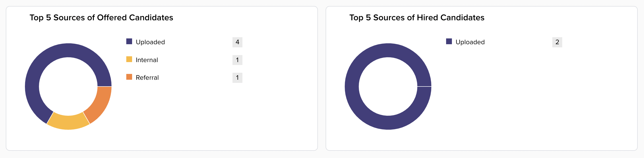
Task: Select the Uploaded legend label in Hired chart
Action: click(x=470, y=42)
